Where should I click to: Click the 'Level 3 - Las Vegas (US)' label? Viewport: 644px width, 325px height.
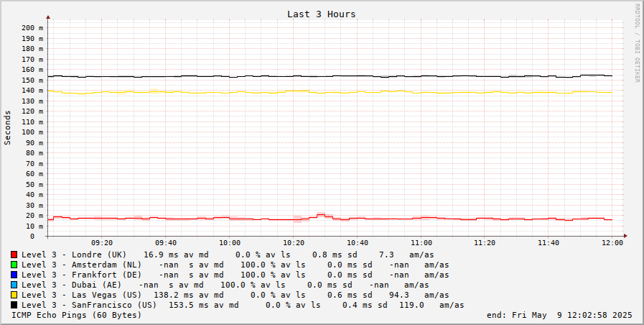[81, 295]
